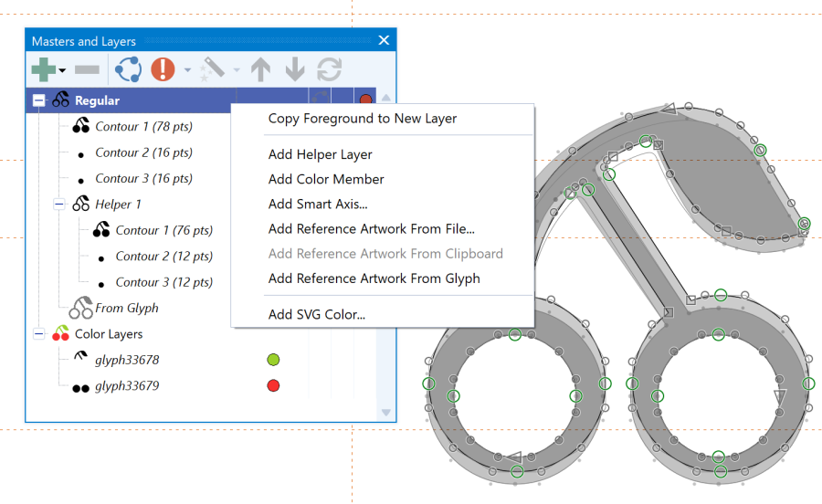Click gray cherry icon beside From Glyph
This screenshot has height=504, width=822.
tap(81, 308)
